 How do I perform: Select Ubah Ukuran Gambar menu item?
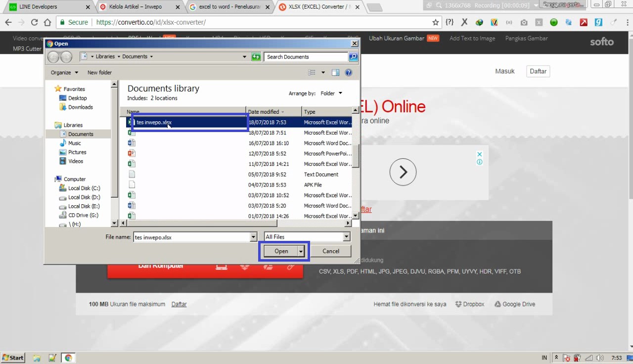pyautogui.click(x=397, y=38)
